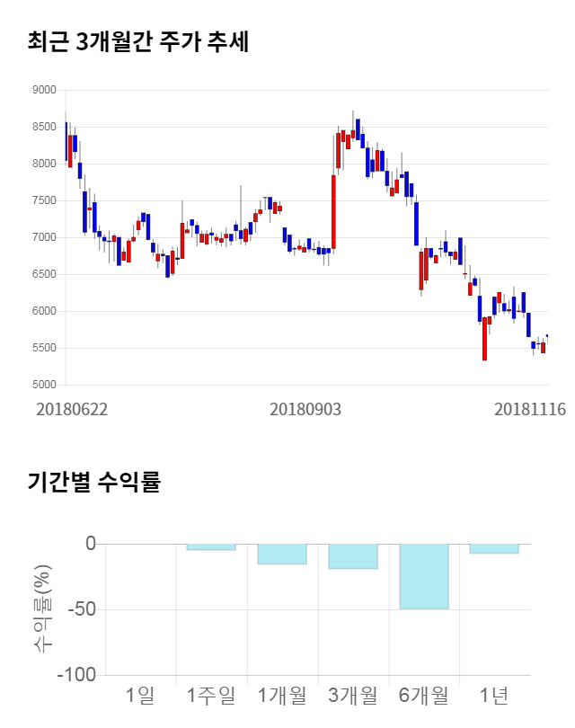Viewport: 575px width, 728px height.
Task: Click the 1년 axis label
Action: coord(494,695)
